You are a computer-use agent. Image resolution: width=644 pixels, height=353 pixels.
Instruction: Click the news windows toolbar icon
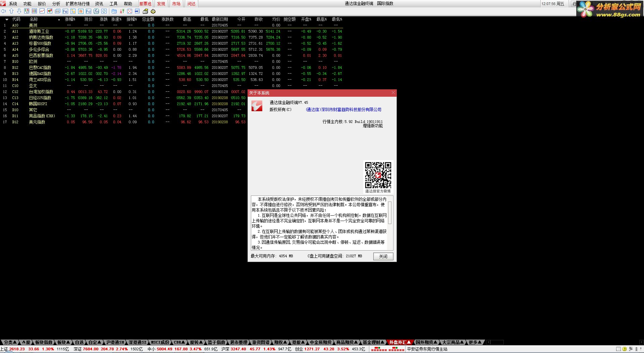coord(58,11)
